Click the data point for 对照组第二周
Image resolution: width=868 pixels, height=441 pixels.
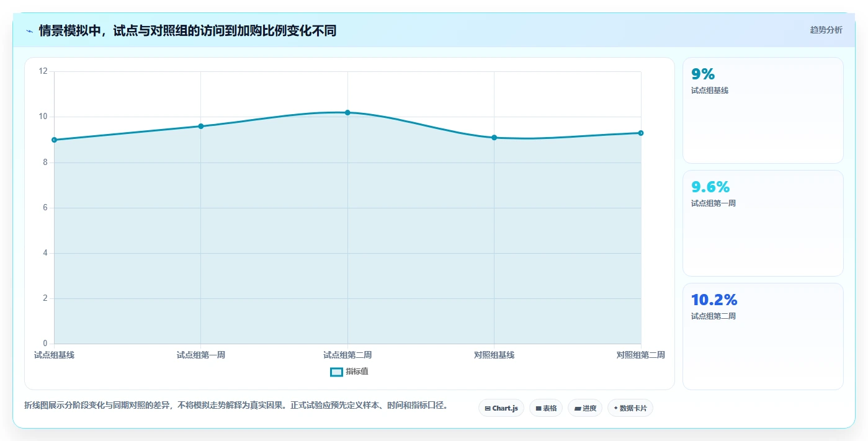coord(641,133)
